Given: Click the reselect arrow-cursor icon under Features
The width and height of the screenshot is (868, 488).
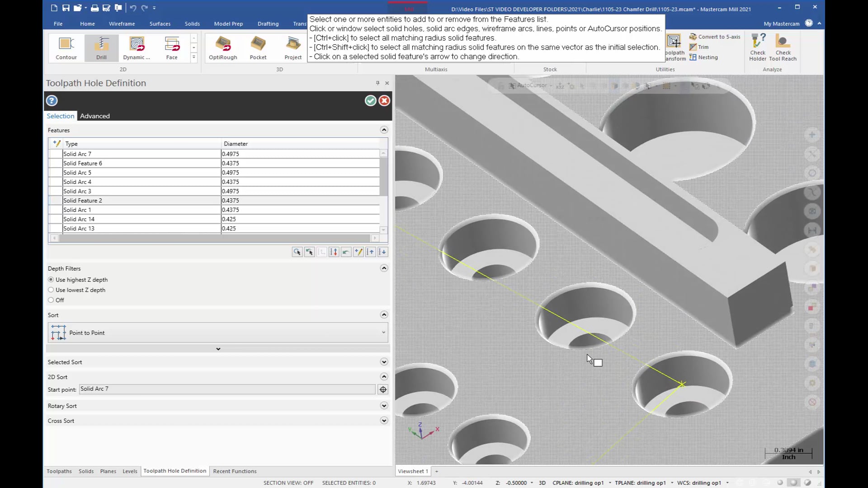Looking at the screenshot, I should [309, 252].
